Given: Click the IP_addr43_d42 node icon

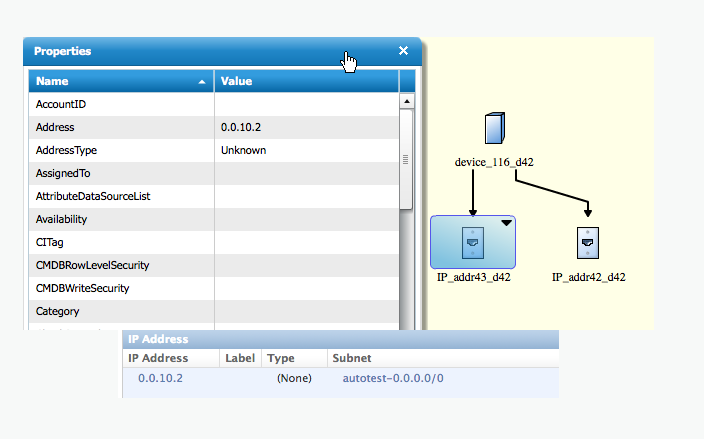Looking at the screenshot, I should (473, 243).
